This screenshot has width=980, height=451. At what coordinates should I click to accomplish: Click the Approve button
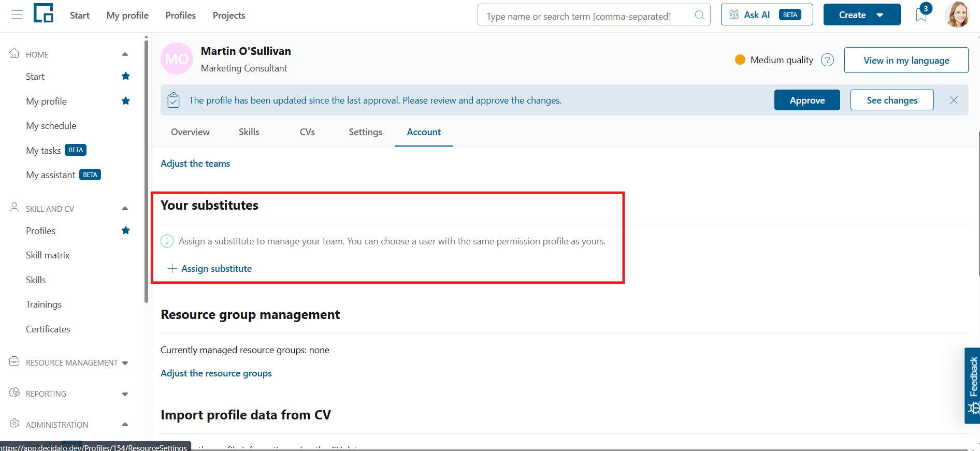point(807,100)
